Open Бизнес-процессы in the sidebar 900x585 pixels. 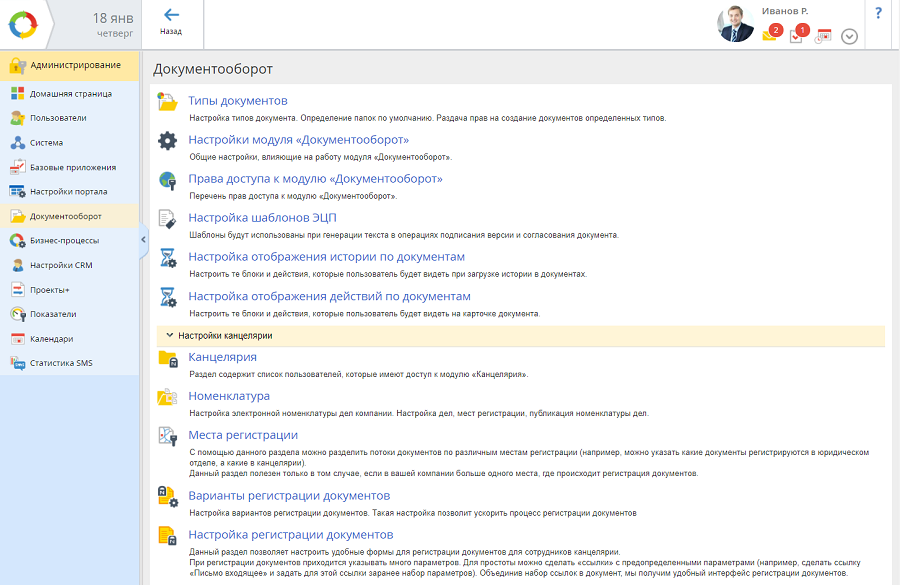(x=63, y=240)
